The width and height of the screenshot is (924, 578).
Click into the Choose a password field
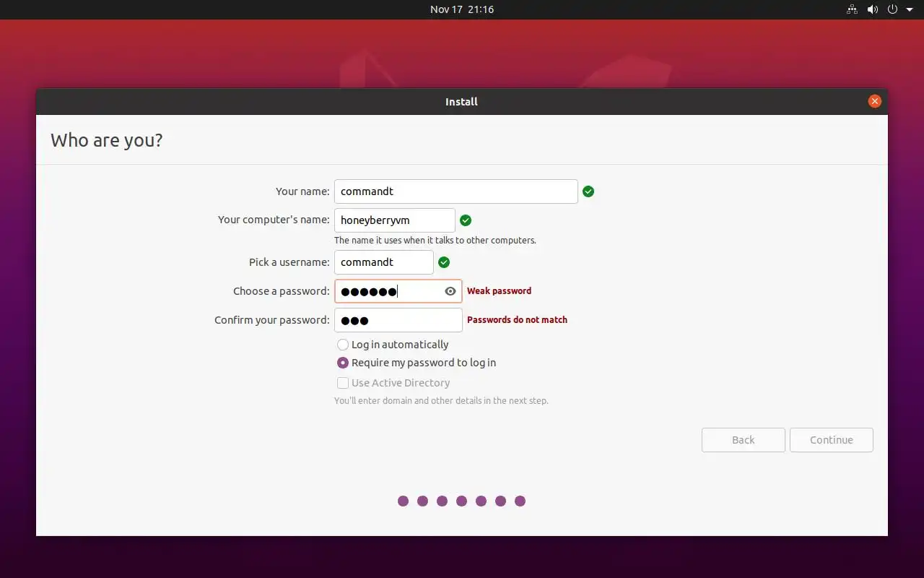coord(398,291)
